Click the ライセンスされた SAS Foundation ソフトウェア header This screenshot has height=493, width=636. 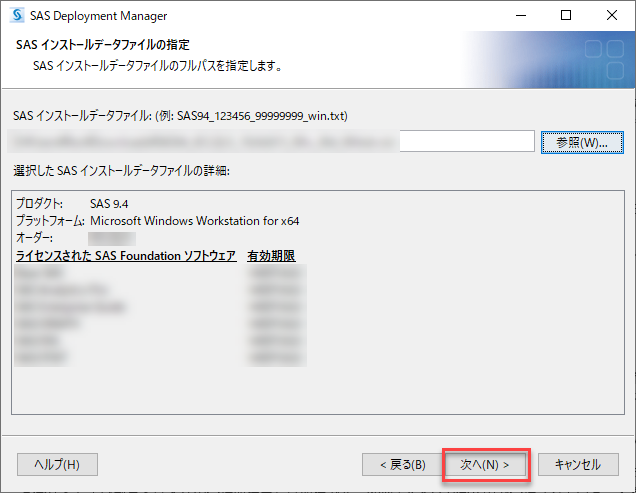(126, 256)
